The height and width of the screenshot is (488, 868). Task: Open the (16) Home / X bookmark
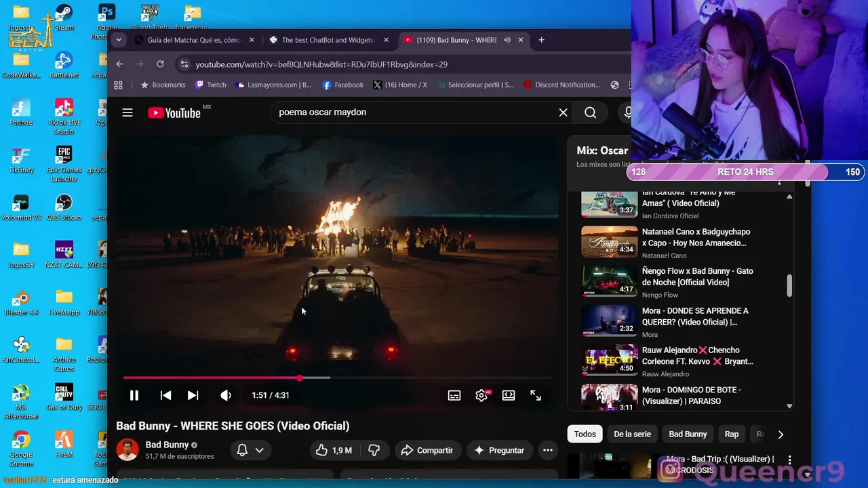(400, 85)
